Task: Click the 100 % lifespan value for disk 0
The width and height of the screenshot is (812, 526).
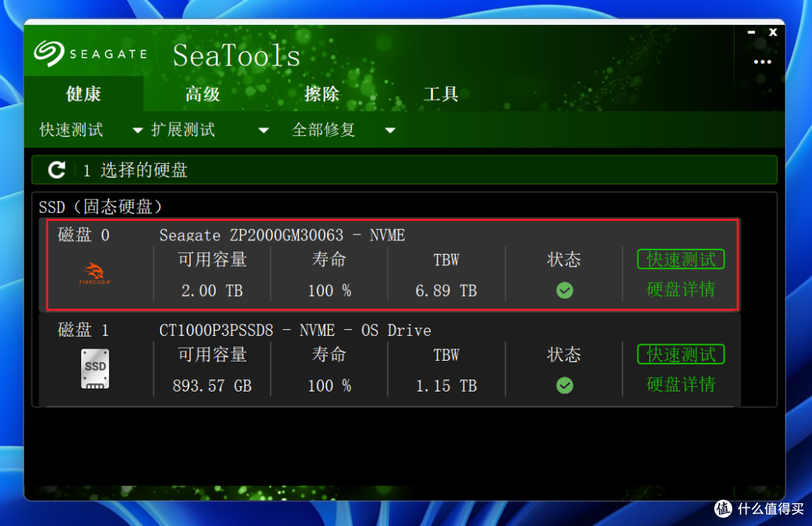Action: click(329, 291)
